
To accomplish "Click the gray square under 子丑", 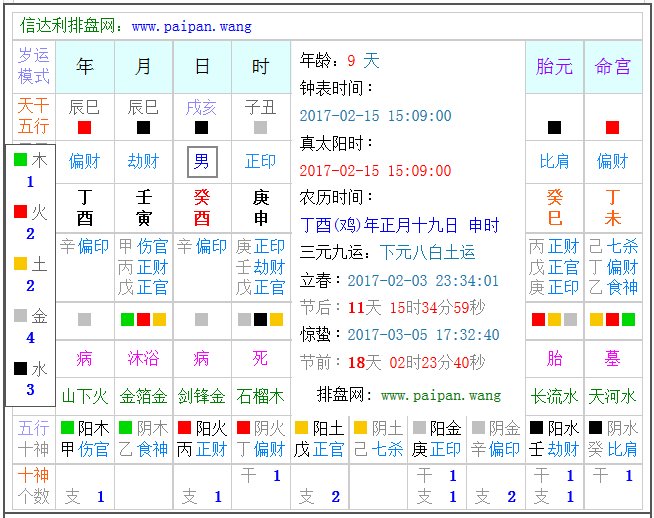I will click(x=260, y=128).
